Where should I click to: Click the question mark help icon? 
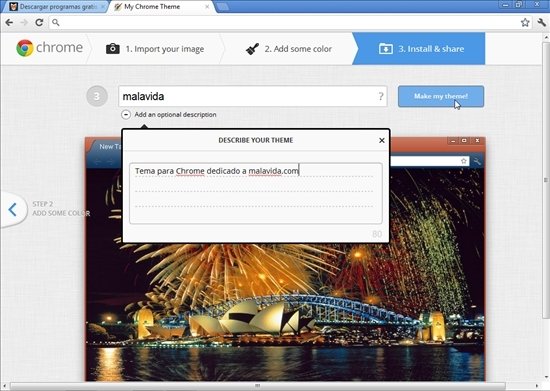click(x=381, y=96)
